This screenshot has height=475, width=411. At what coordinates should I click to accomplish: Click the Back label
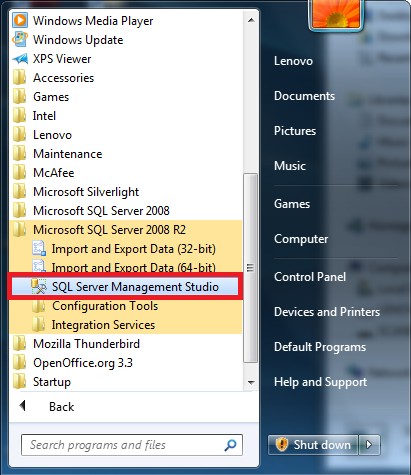tap(62, 407)
